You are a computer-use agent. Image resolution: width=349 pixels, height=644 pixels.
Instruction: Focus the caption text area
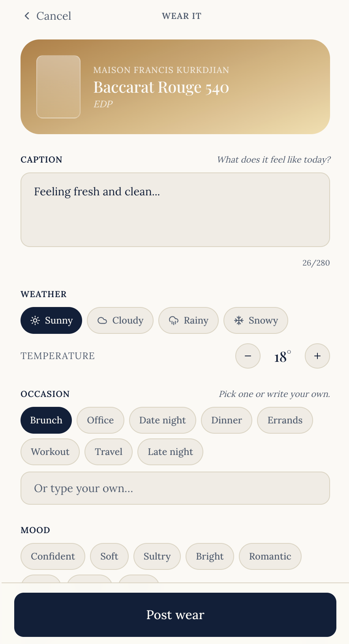(x=175, y=210)
